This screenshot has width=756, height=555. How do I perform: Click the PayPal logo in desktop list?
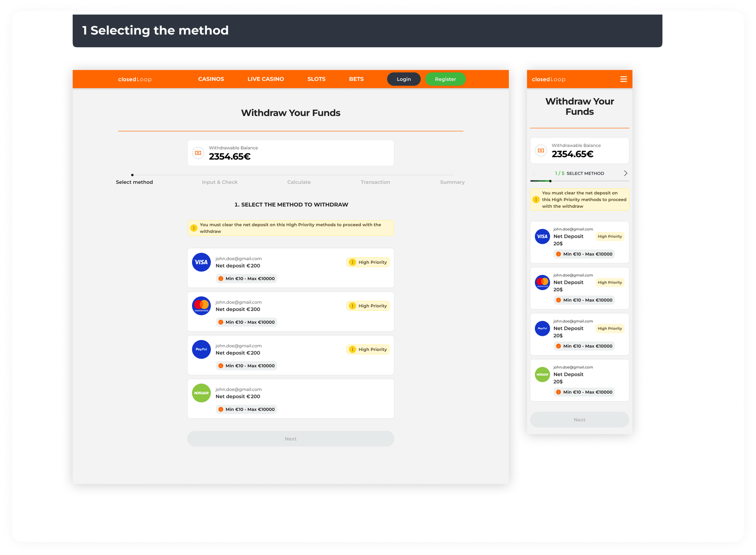point(201,349)
